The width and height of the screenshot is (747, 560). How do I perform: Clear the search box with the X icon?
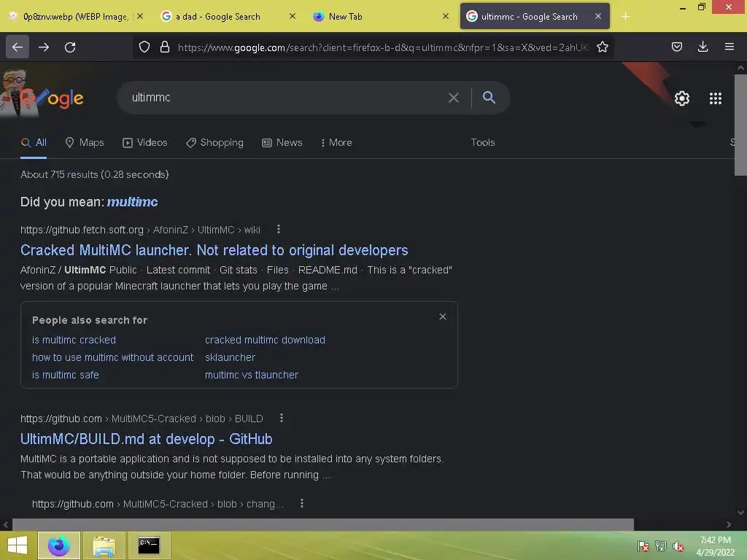[x=454, y=98]
